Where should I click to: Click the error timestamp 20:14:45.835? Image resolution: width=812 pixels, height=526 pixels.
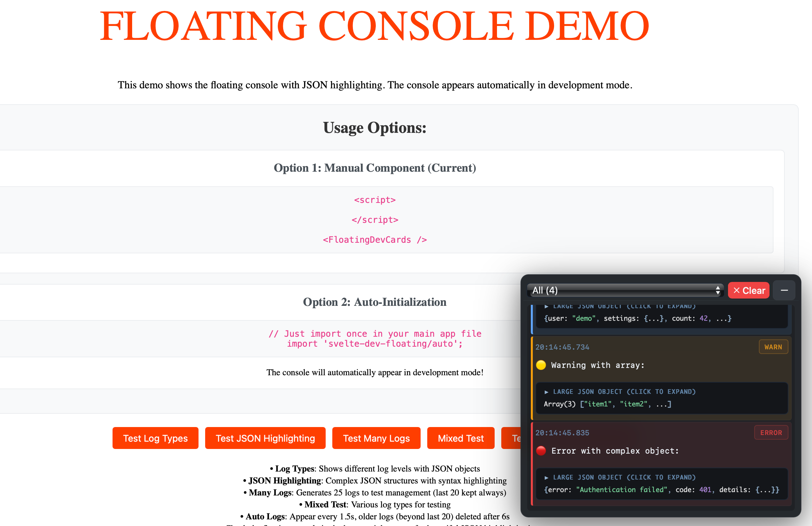point(562,433)
